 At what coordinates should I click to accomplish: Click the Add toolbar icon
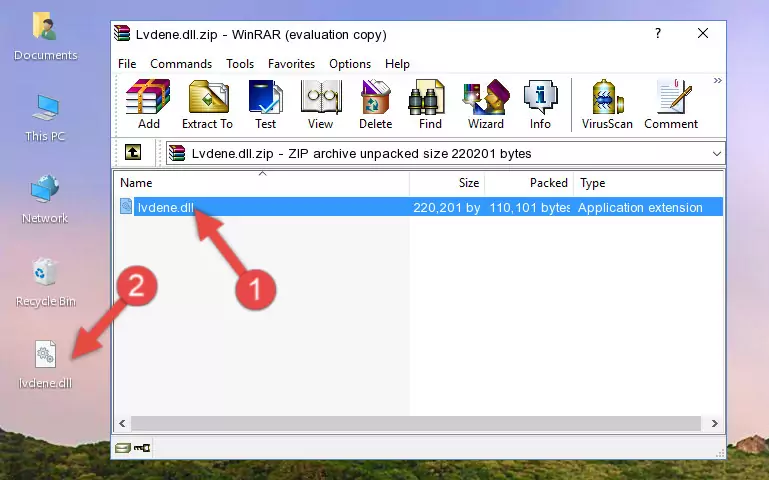coord(148,104)
